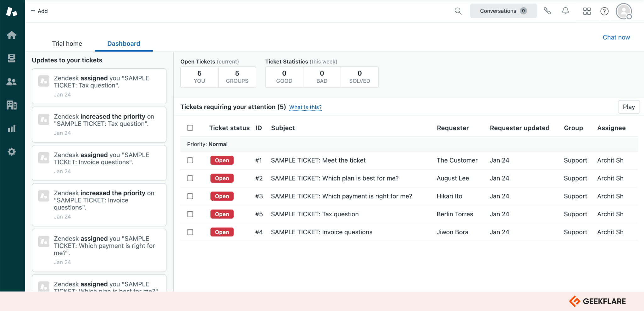The height and width of the screenshot is (311, 644).
Task: Click the SOLVED ticket statistic
Action: (360, 77)
